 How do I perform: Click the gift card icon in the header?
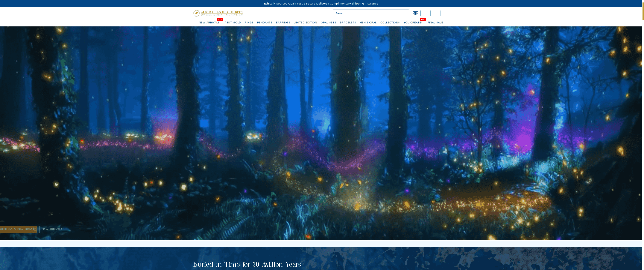(x=415, y=13)
